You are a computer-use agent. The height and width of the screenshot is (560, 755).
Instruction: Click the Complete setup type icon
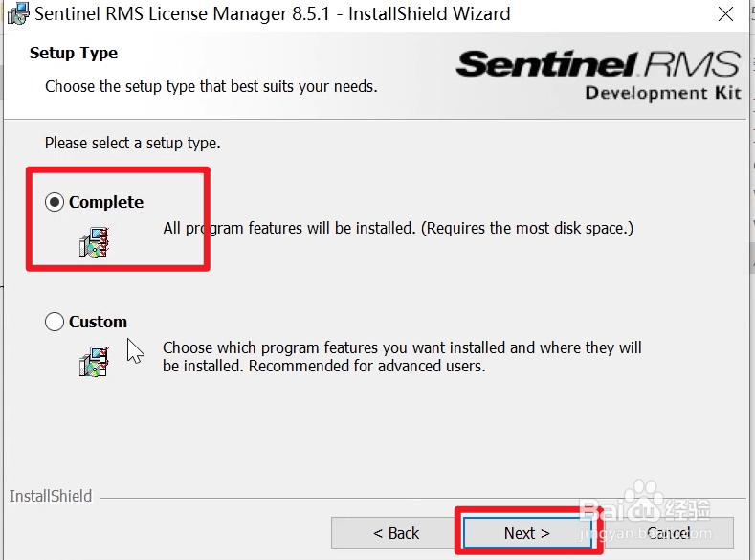(94, 241)
